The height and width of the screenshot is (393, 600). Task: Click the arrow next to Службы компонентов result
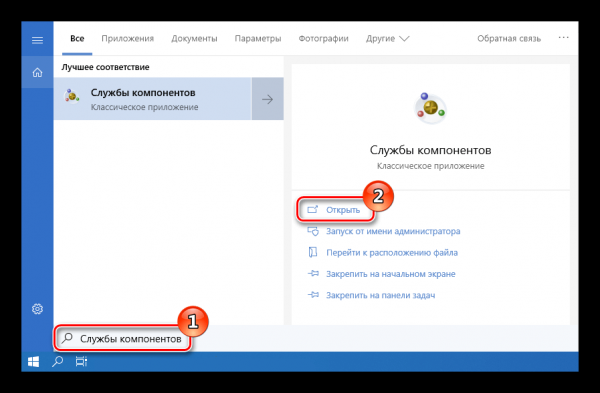click(x=267, y=99)
